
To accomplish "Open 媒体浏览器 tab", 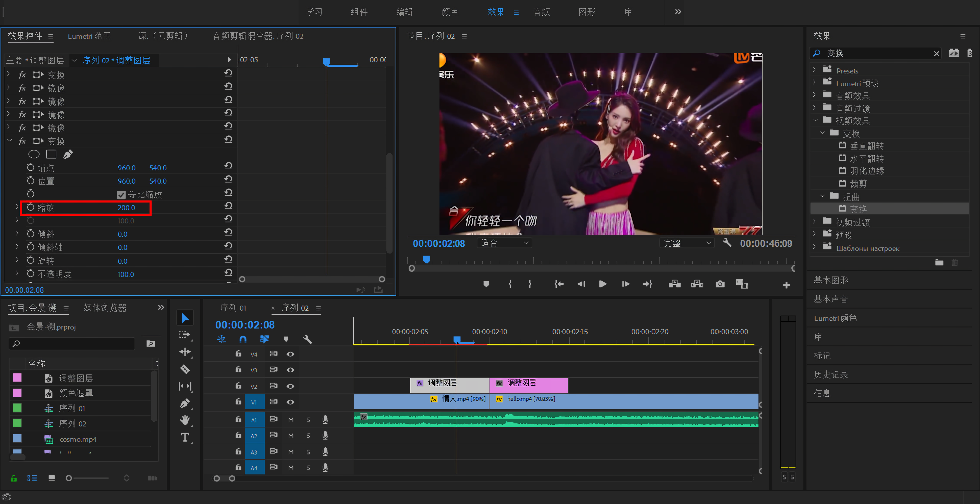I will (x=105, y=308).
